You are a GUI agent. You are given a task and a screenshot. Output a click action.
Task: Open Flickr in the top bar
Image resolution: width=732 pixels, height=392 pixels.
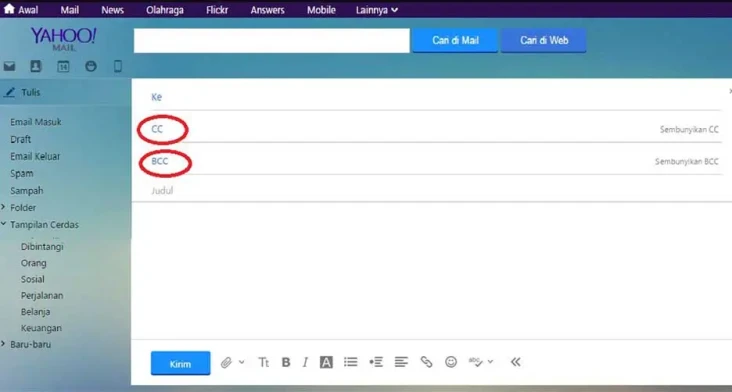(217, 10)
